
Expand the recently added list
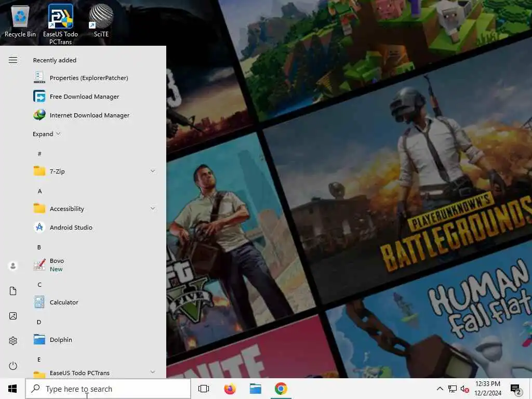click(46, 134)
